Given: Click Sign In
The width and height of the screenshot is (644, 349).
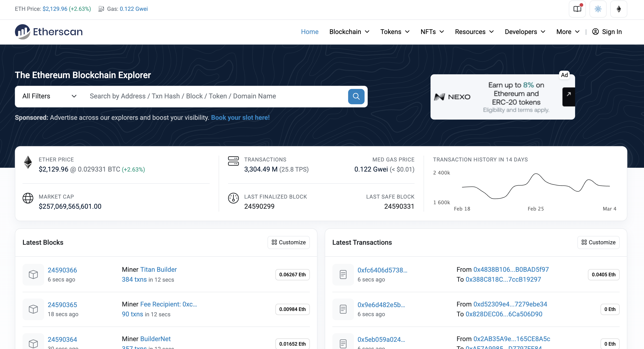Looking at the screenshot, I should click(x=607, y=32).
